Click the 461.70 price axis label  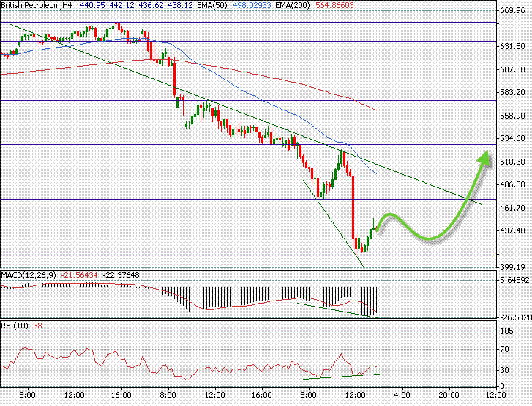pyautogui.click(x=512, y=208)
